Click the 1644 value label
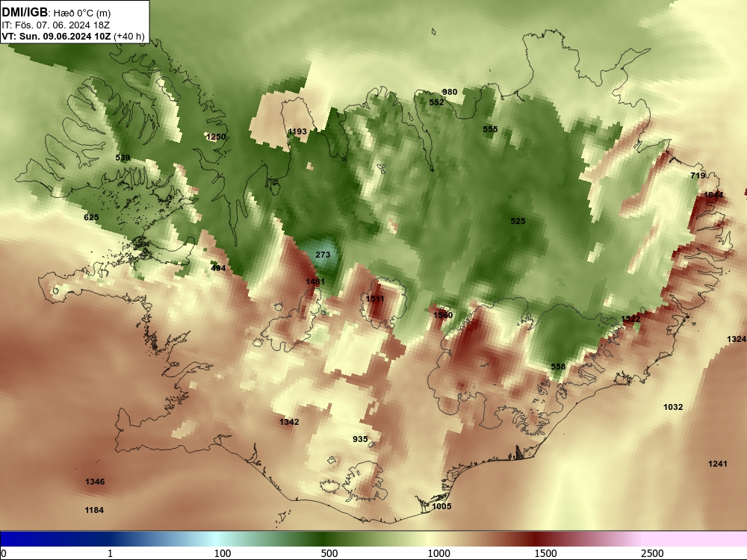The image size is (747, 560). pyautogui.click(x=713, y=195)
